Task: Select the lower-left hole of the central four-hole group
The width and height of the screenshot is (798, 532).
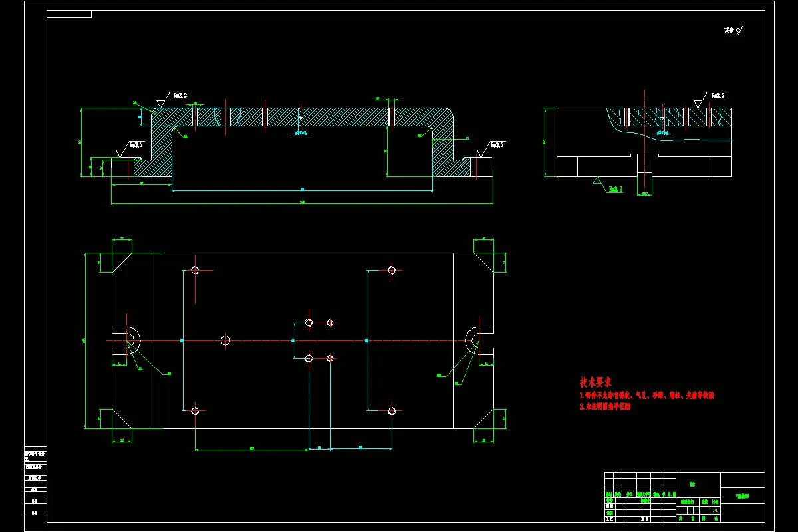Action: coord(309,358)
